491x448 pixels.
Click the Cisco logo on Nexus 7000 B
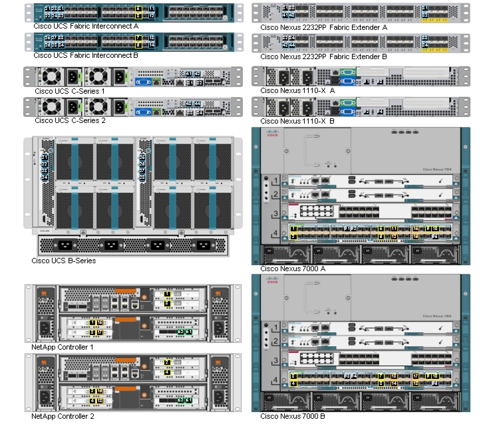point(272,280)
